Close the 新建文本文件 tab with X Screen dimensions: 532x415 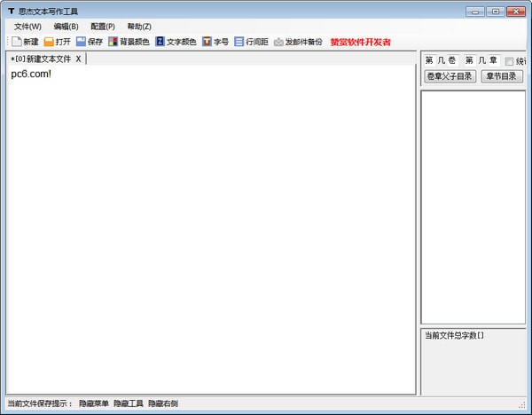tap(78, 59)
